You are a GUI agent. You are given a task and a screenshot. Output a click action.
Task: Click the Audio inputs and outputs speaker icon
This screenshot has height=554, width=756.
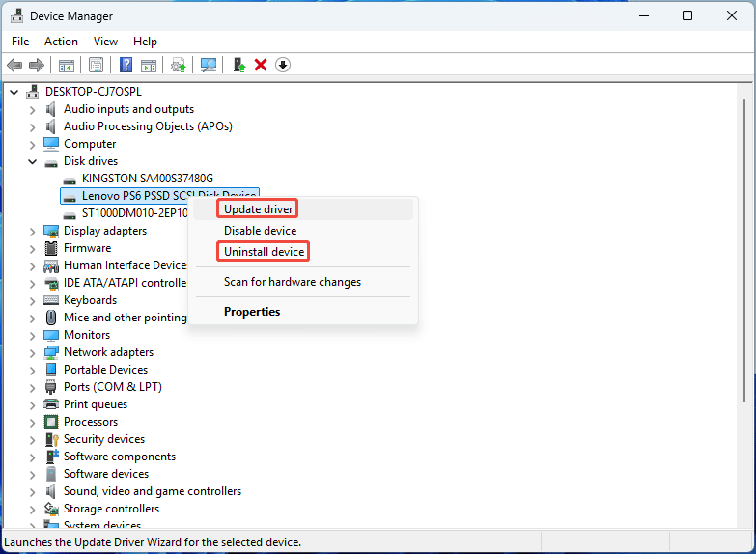(x=50, y=109)
